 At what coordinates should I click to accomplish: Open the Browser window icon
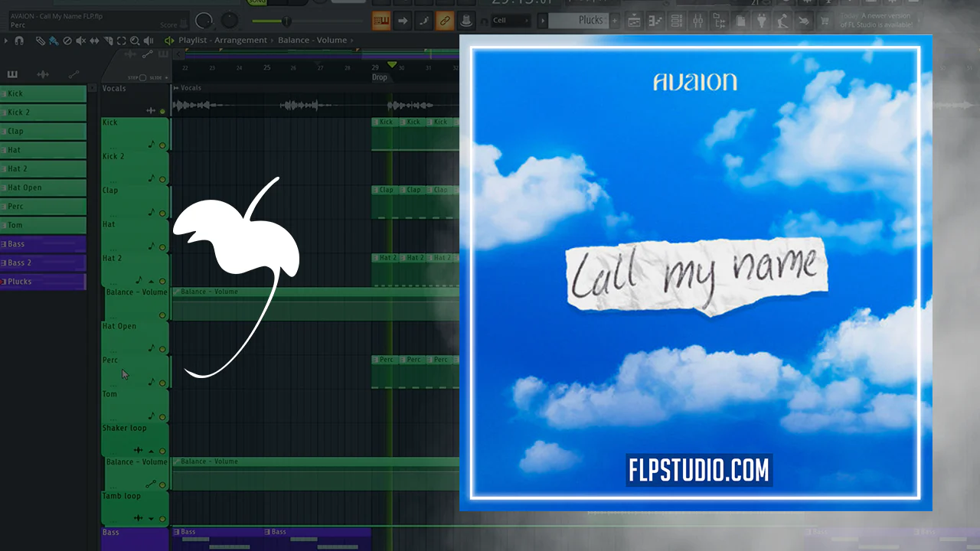pyautogui.click(x=718, y=21)
